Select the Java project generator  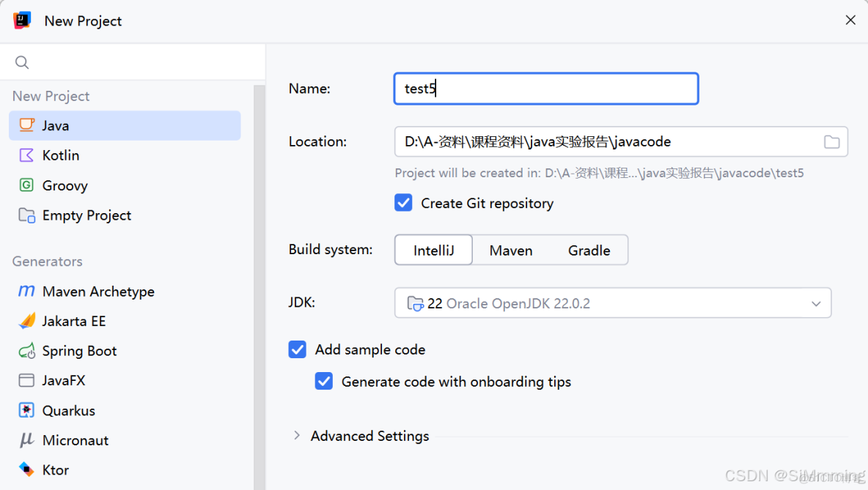[x=55, y=125]
